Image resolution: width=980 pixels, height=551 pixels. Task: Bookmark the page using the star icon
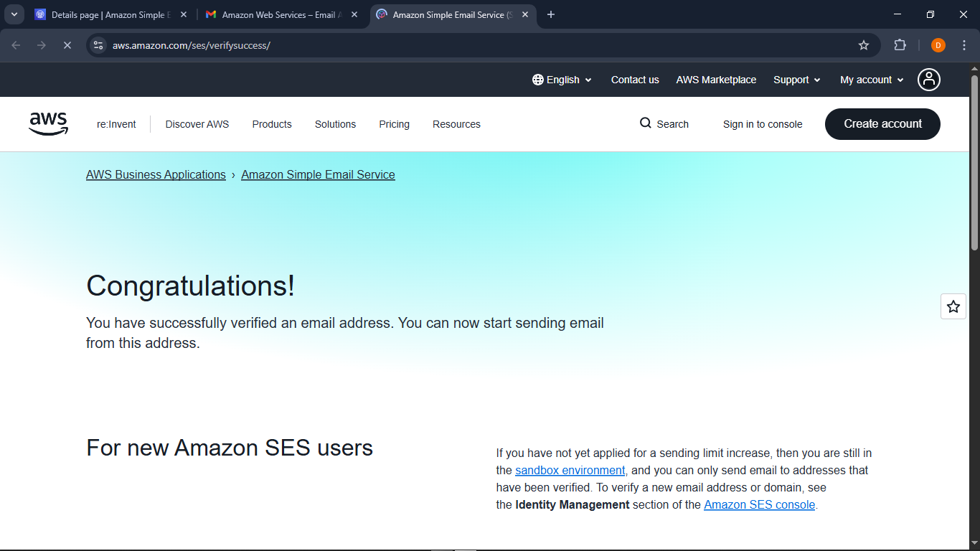[x=863, y=44]
